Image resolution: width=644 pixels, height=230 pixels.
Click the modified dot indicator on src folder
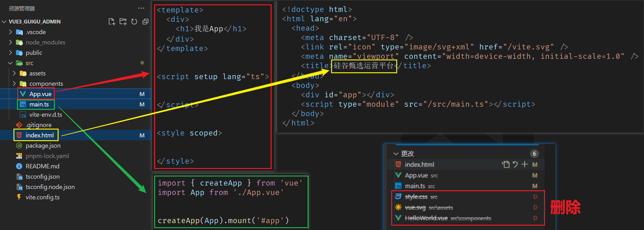[142, 63]
